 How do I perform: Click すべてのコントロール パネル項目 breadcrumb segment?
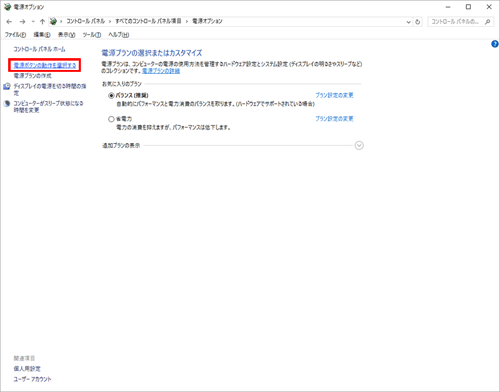coord(148,21)
